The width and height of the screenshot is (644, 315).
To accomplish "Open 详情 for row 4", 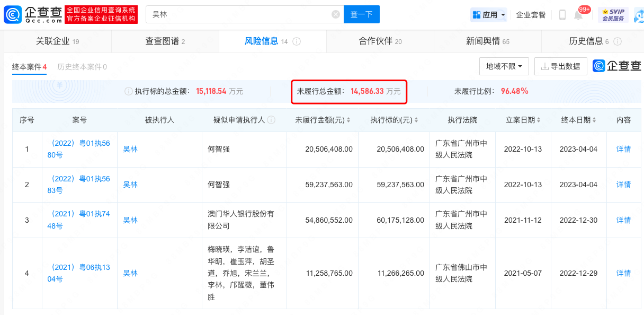I will point(623,273).
